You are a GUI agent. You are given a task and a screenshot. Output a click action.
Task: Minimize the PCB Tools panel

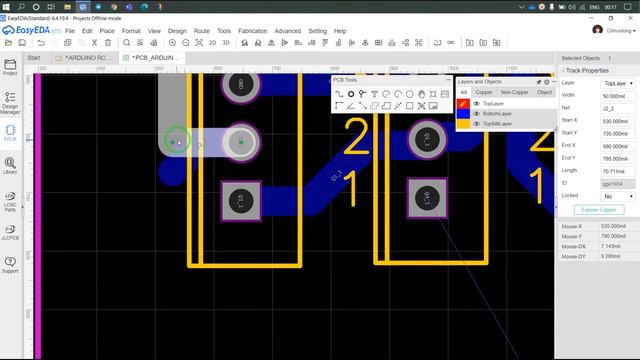(x=448, y=80)
